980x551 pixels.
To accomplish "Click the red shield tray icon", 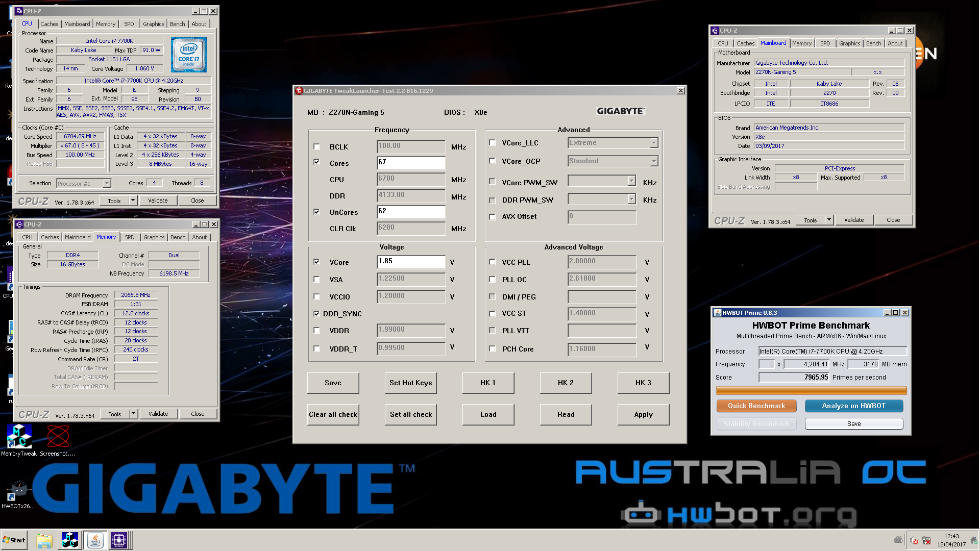I will click(914, 541).
